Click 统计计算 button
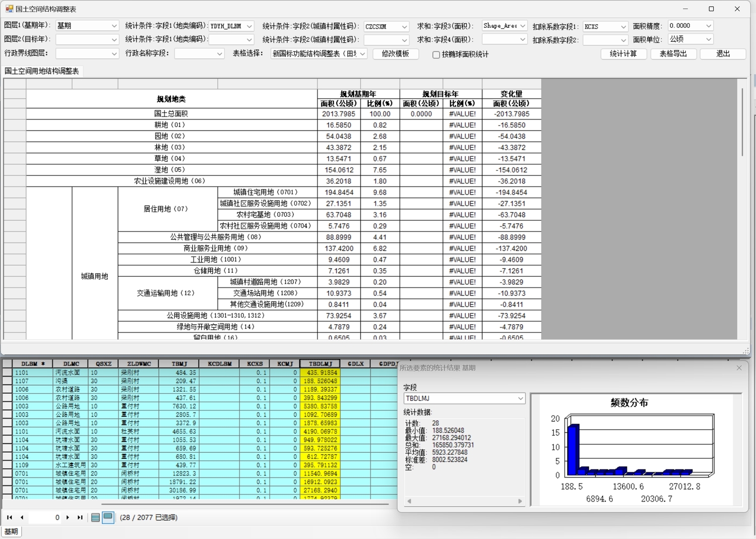The image size is (756, 539). click(x=623, y=54)
